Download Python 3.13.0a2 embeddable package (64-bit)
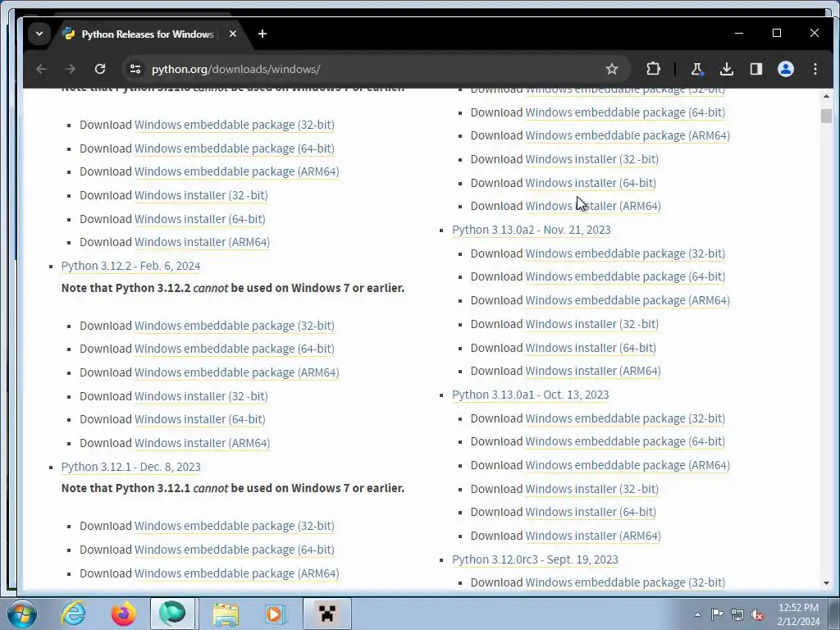The height and width of the screenshot is (630, 840). point(625,276)
